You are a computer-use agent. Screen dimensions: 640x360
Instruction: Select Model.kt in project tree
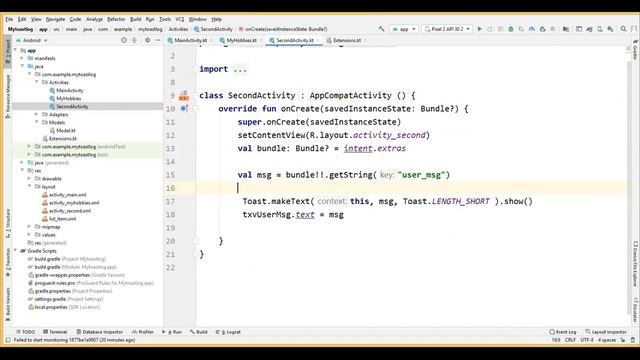click(65, 131)
